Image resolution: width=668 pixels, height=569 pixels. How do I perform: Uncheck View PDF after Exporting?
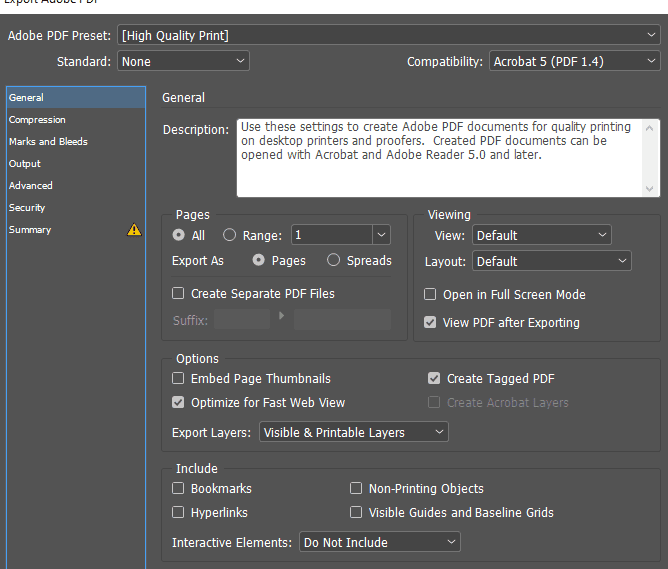click(x=430, y=323)
